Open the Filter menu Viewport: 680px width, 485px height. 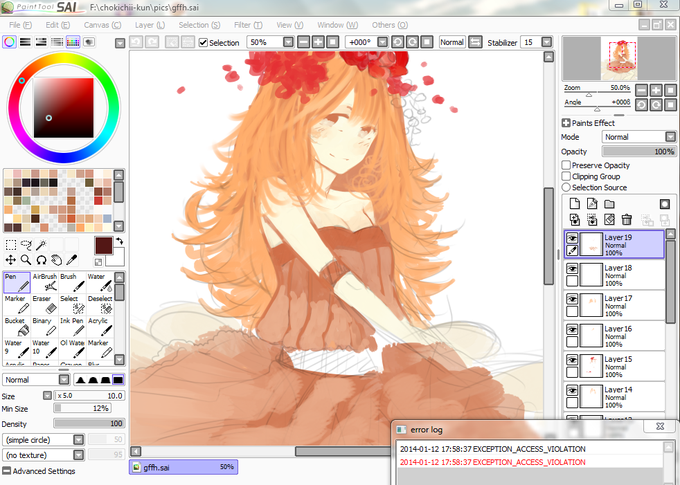[248, 25]
